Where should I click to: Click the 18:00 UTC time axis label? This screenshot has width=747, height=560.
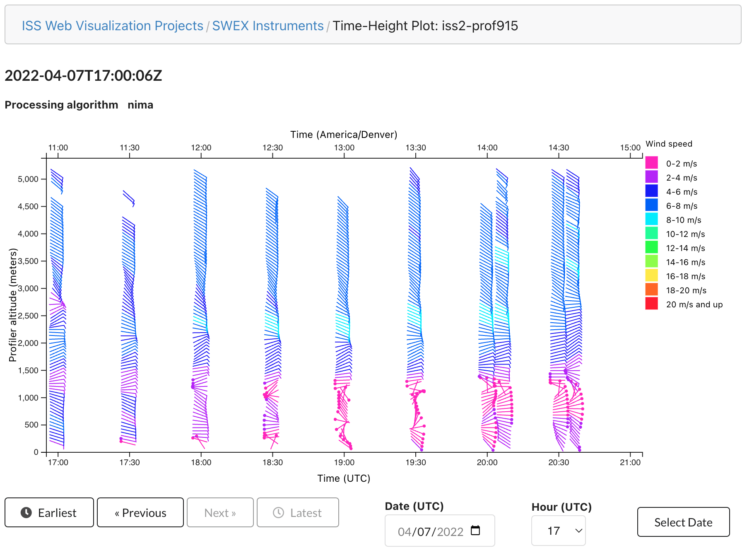click(x=201, y=463)
